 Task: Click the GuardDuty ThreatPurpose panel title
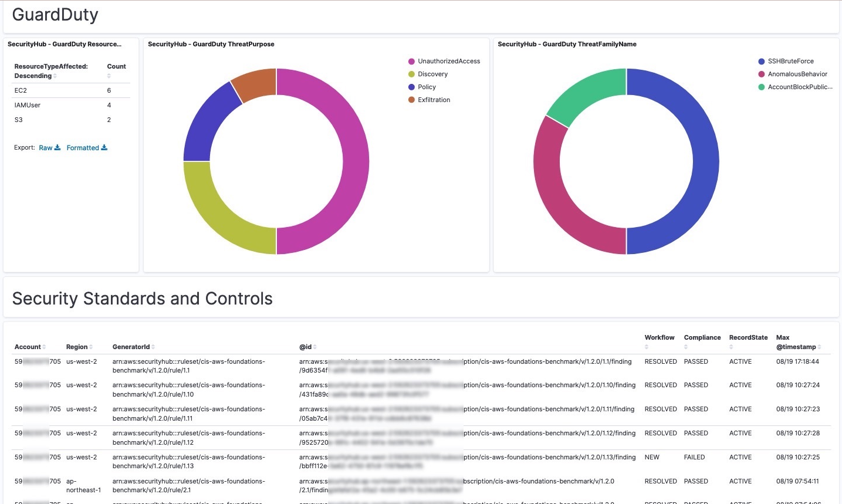pos(211,44)
